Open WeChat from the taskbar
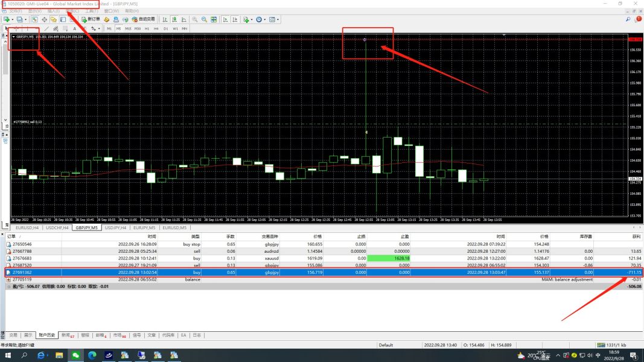This screenshot has width=644, height=362. pos(75,355)
